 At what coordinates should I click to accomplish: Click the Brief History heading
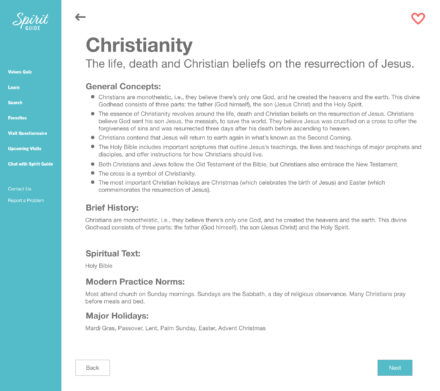click(112, 208)
